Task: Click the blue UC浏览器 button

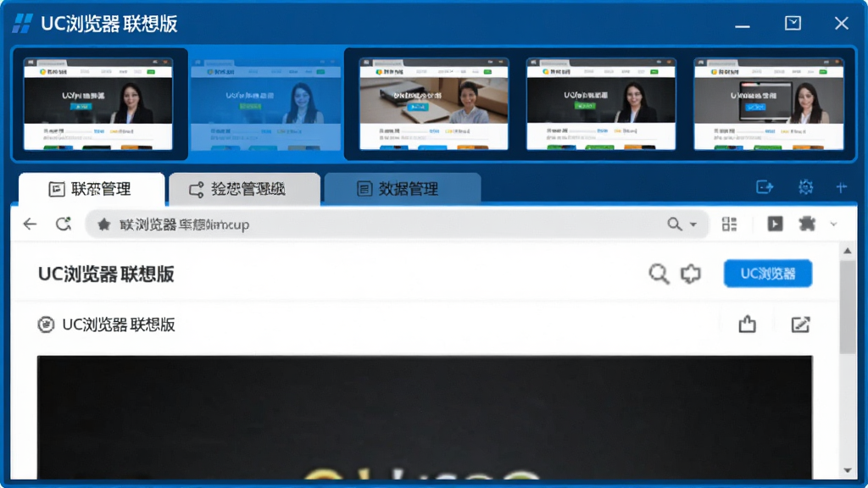Action: (768, 274)
